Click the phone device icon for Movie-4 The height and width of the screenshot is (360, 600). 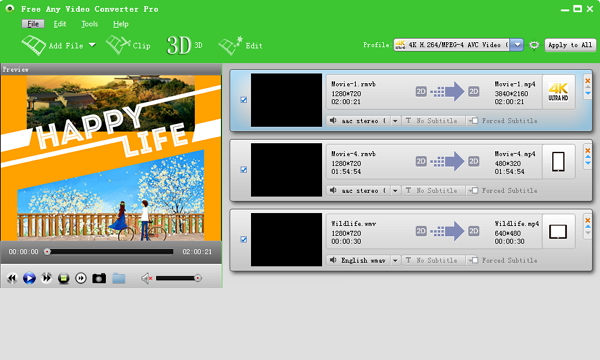pos(558,162)
